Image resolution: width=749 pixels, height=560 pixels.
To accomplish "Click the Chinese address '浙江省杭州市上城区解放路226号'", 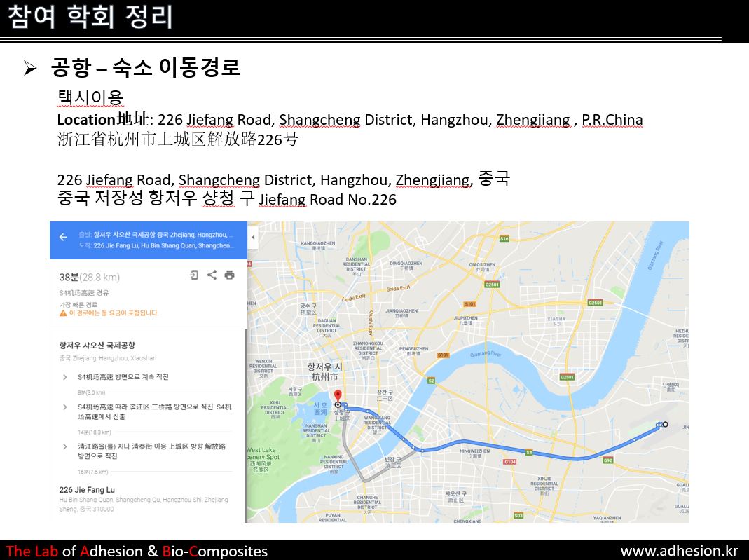I will 178,139.
